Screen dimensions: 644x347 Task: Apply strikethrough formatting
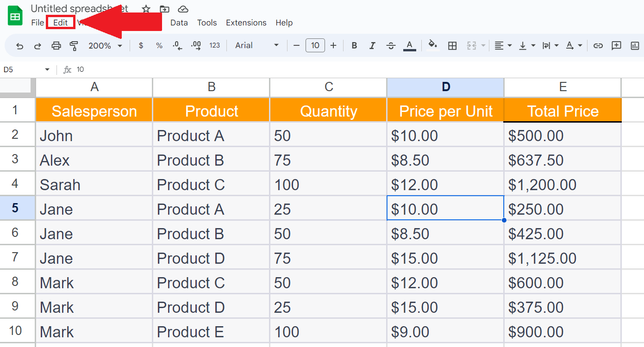tap(391, 45)
